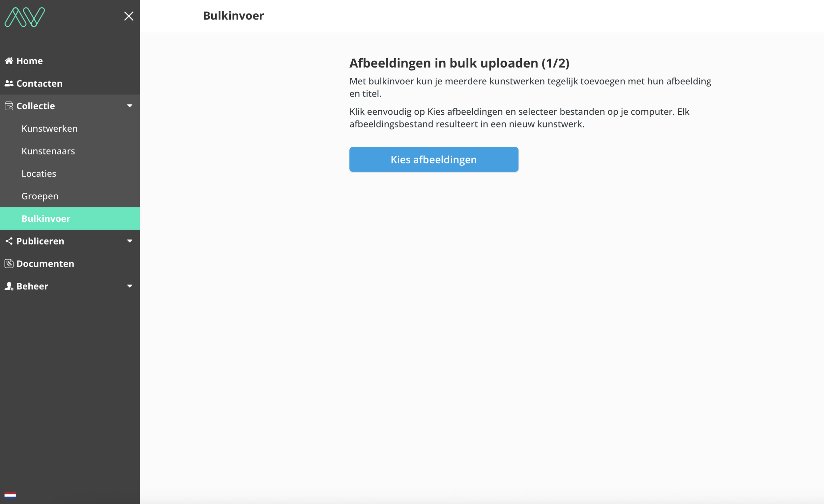This screenshot has width=824, height=504.
Task: Click the Contacten people icon
Action: tap(9, 83)
